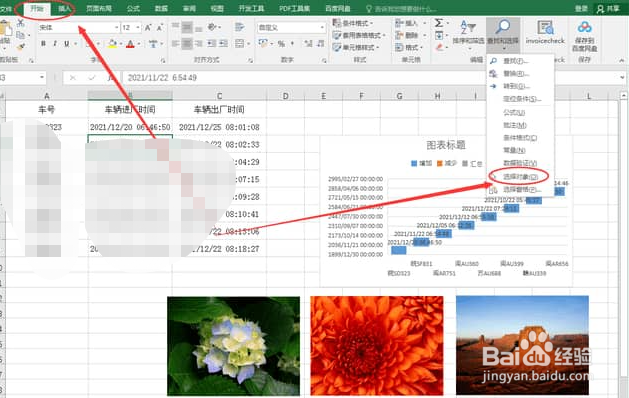Apply the yellow fill color bucket
The image size is (629, 398).
(x=112, y=44)
